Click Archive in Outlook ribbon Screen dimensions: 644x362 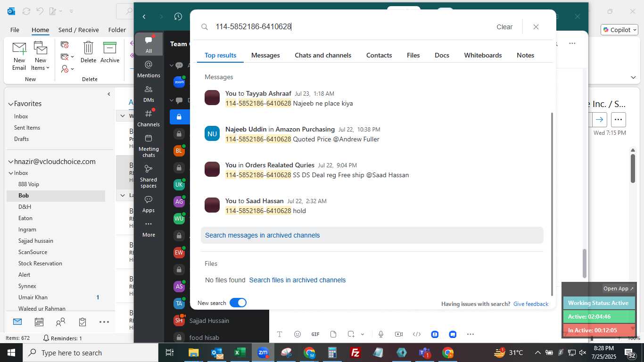(x=110, y=52)
